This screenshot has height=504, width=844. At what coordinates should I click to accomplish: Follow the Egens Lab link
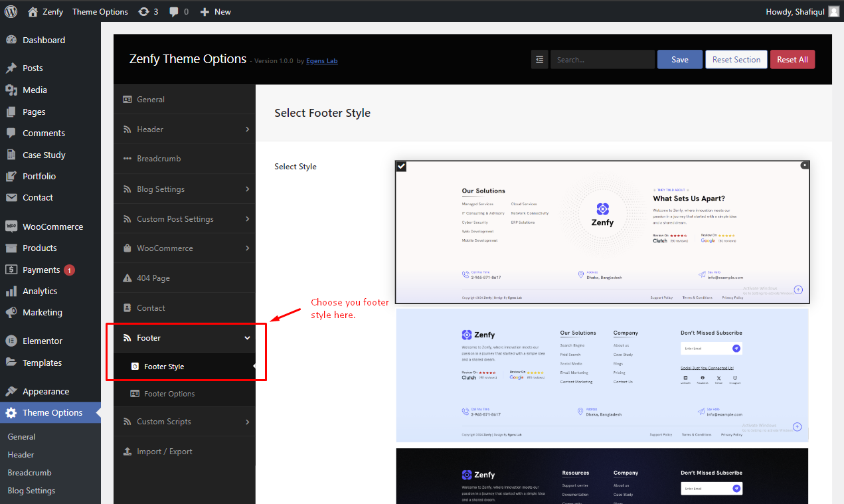(x=322, y=61)
